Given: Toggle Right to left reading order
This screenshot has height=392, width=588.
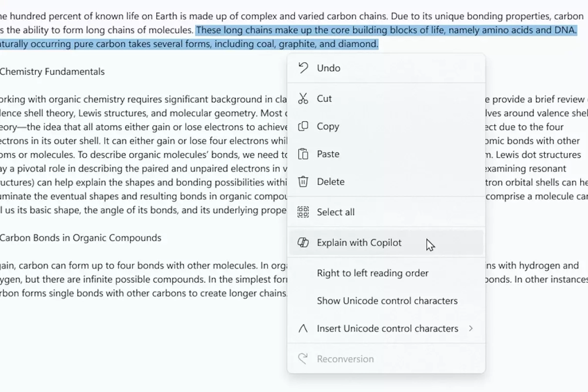Looking at the screenshot, I should [x=372, y=273].
